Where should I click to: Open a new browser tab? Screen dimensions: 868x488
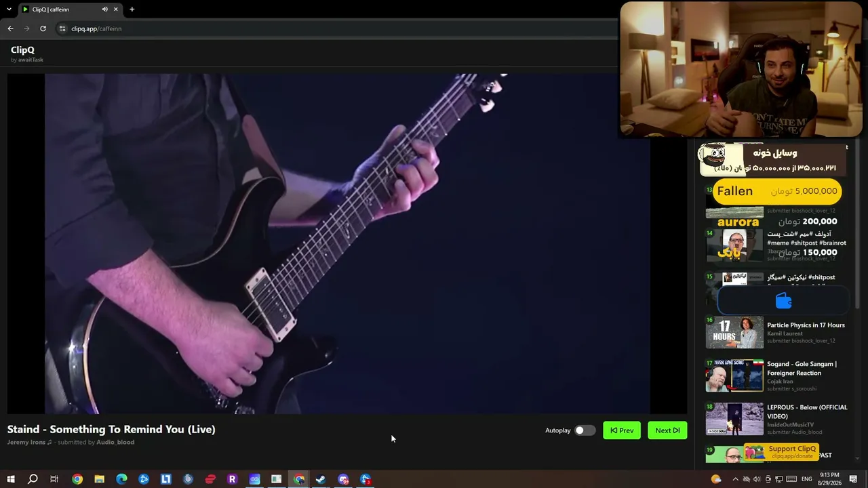click(132, 9)
